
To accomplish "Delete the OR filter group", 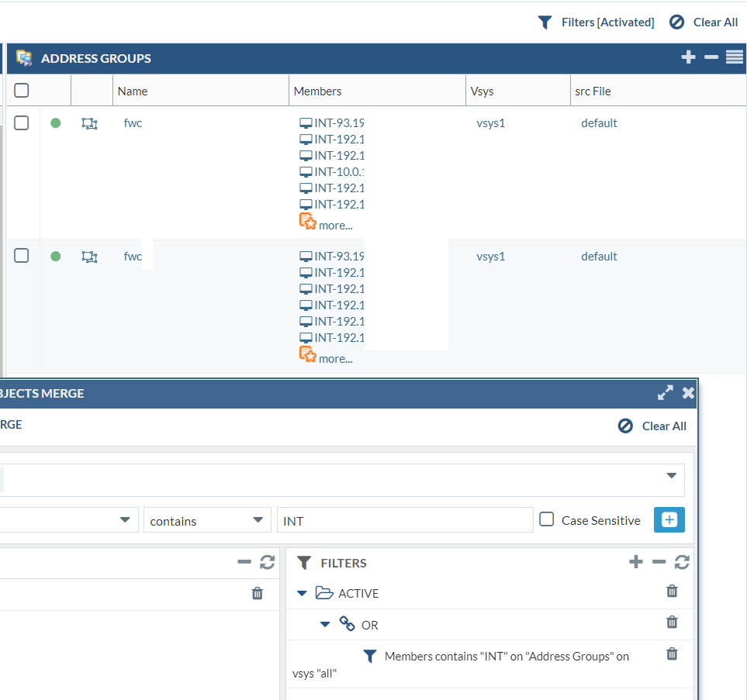I will (672, 622).
